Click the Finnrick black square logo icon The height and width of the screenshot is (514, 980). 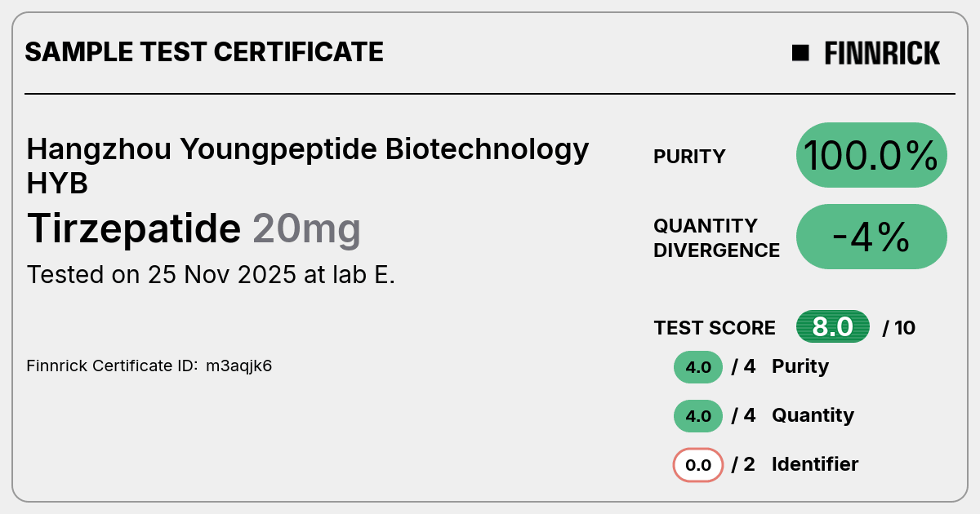pos(800,53)
